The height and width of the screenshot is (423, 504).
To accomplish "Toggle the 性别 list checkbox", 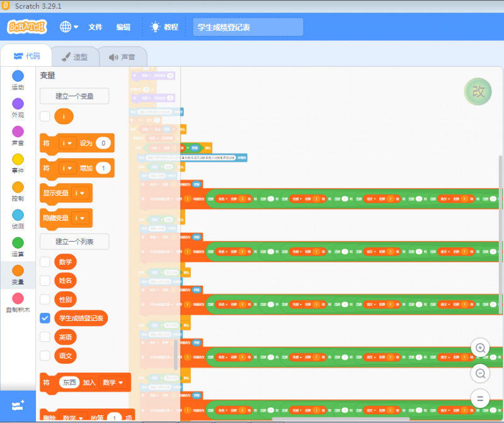I will tap(45, 300).
